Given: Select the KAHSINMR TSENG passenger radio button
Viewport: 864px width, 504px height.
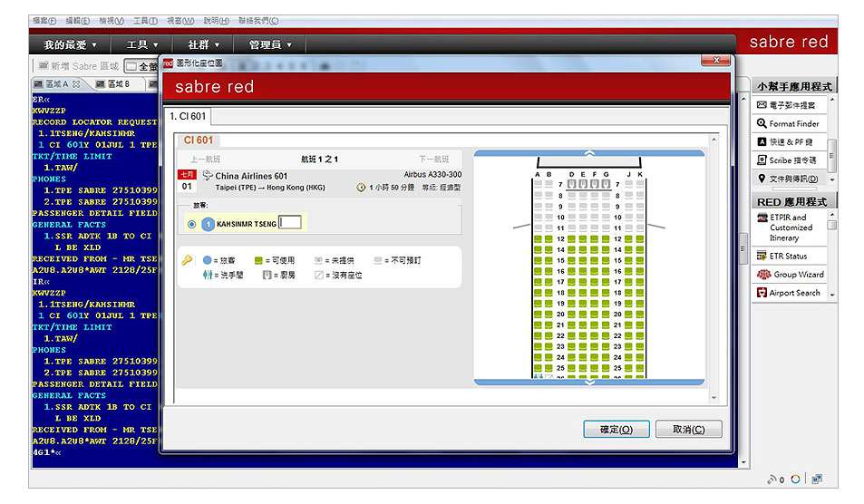Looking at the screenshot, I should pyautogui.click(x=192, y=224).
